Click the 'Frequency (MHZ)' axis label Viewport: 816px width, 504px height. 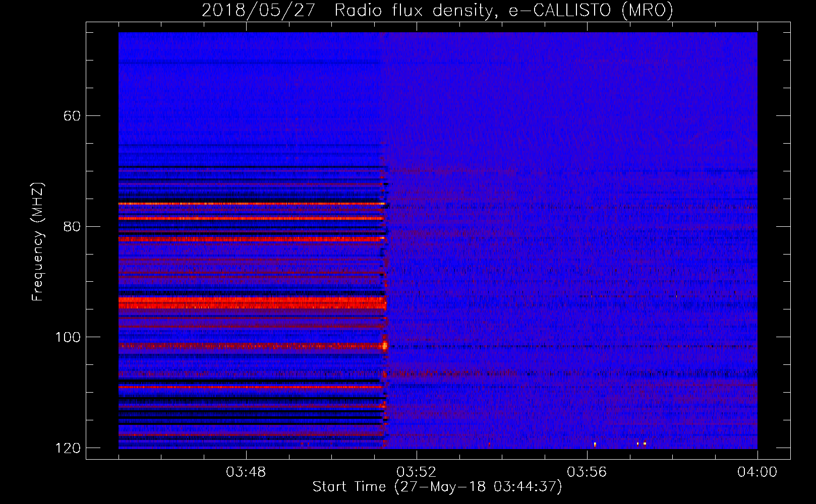pyautogui.click(x=38, y=242)
